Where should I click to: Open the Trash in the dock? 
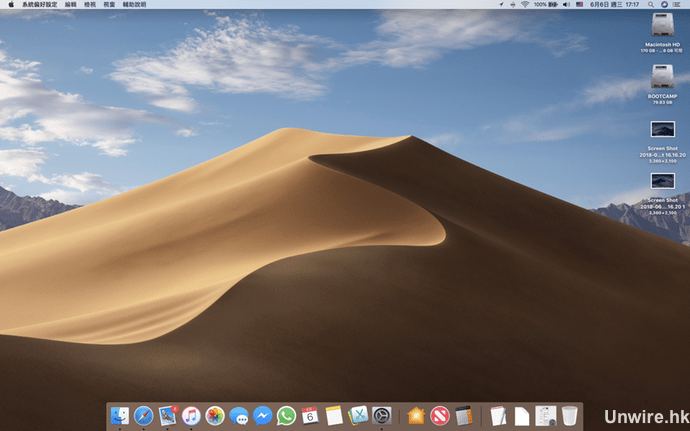click(569, 416)
